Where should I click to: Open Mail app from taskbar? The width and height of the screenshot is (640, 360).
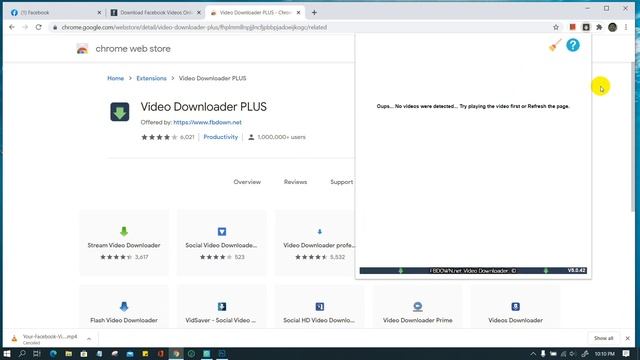(x=130, y=354)
